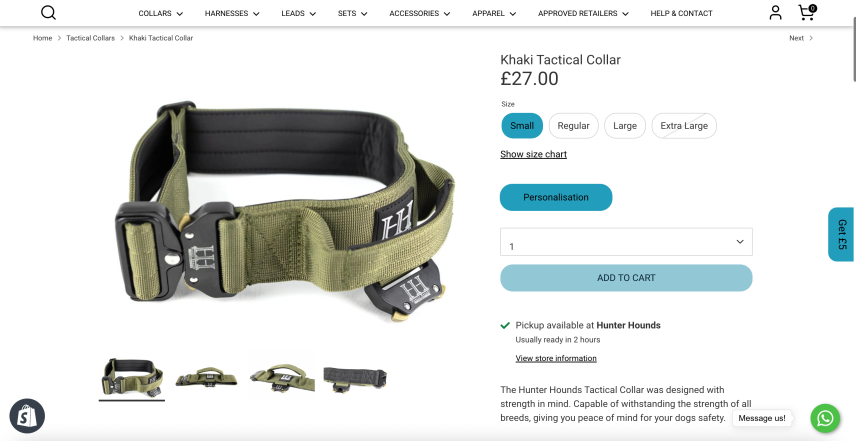Image resolution: width=856 pixels, height=441 pixels.
Task: Click the Add to Cart button
Action: [626, 278]
